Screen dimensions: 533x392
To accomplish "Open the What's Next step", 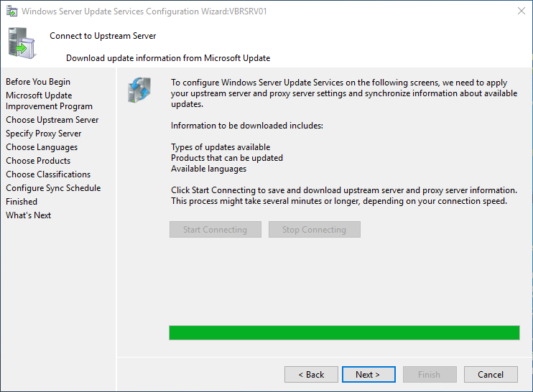I will coord(28,215).
